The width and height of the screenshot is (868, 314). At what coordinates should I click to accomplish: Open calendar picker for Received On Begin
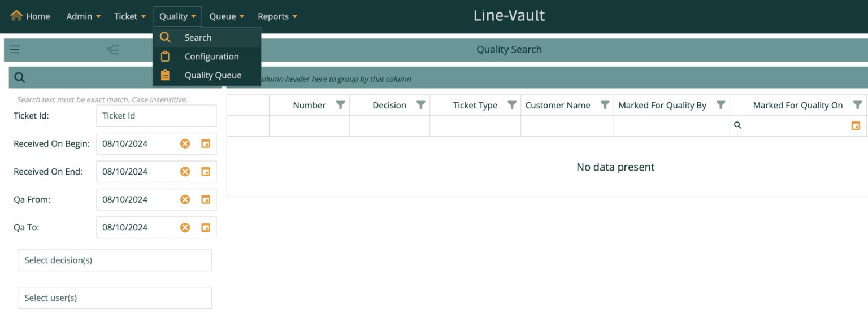pos(206,144)
